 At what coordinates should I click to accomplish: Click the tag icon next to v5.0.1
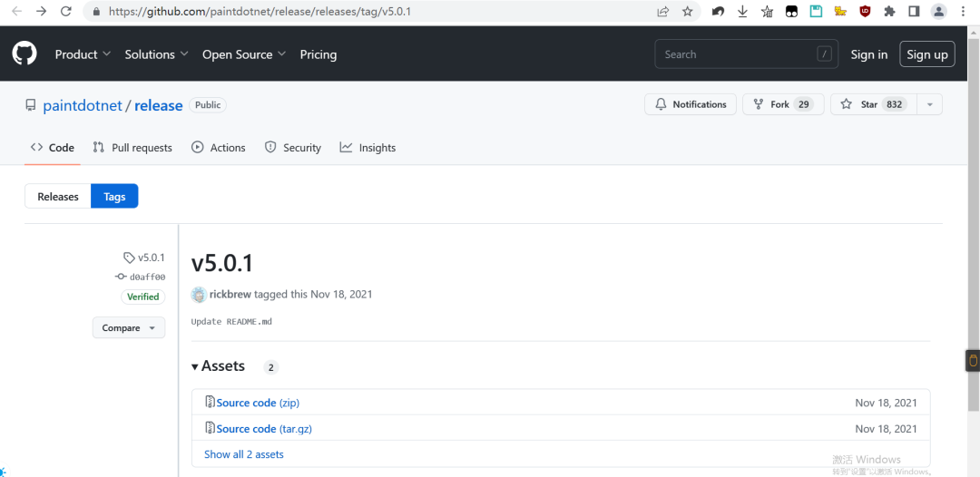tap(129, 258)
